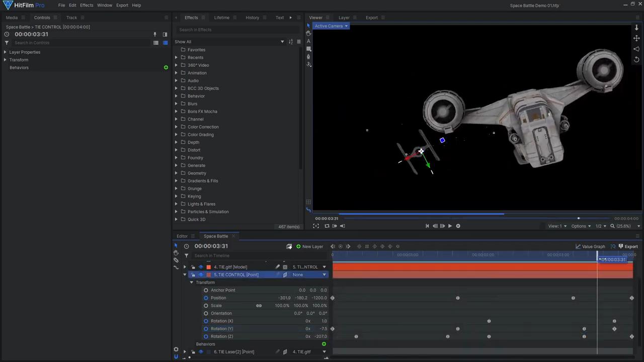Jump to the start of the viewer timeline
The image size is (644, 362).
pyautogui.click(x=427, y=226)
